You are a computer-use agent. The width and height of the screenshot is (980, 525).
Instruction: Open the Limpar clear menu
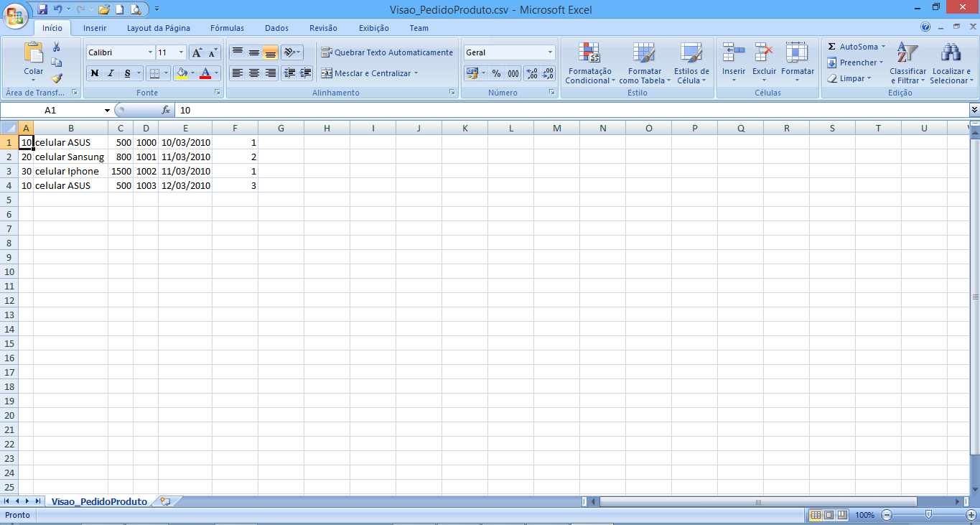tap(849, 78)
